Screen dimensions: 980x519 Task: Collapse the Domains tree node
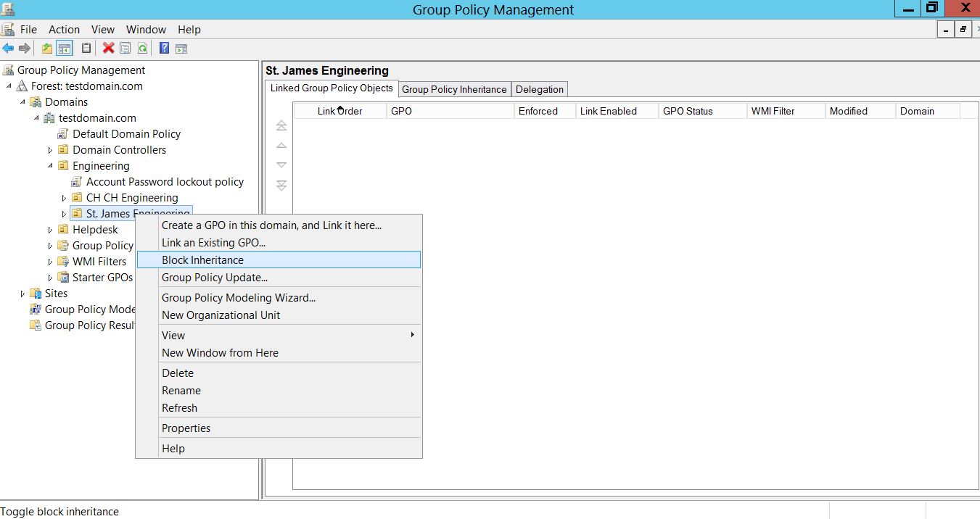[x=23, y=102]
